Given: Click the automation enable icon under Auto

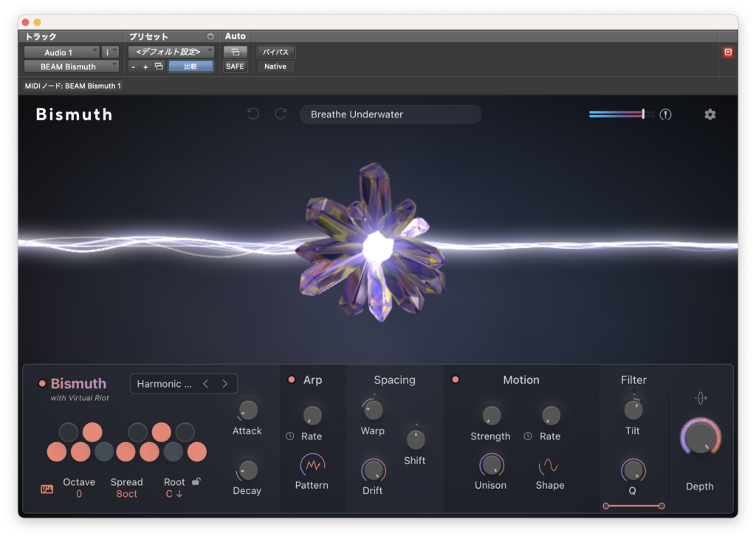Looking at the screenshot, I should 236,52.
